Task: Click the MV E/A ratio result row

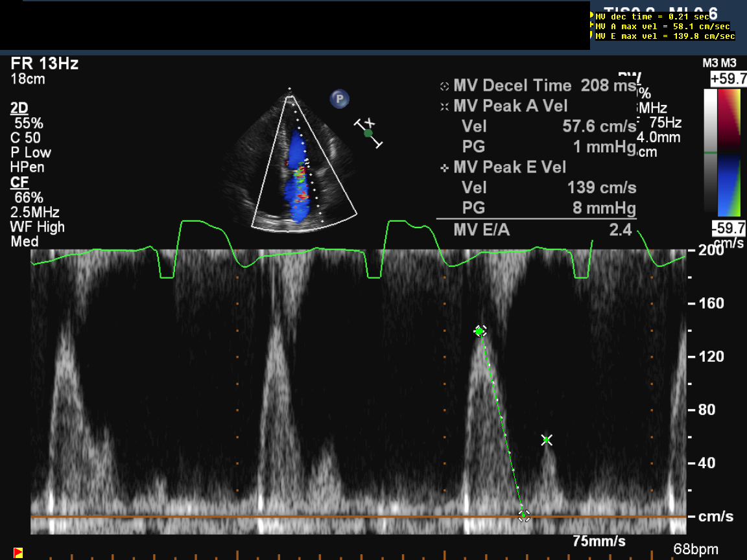Action: click(536, 229)
